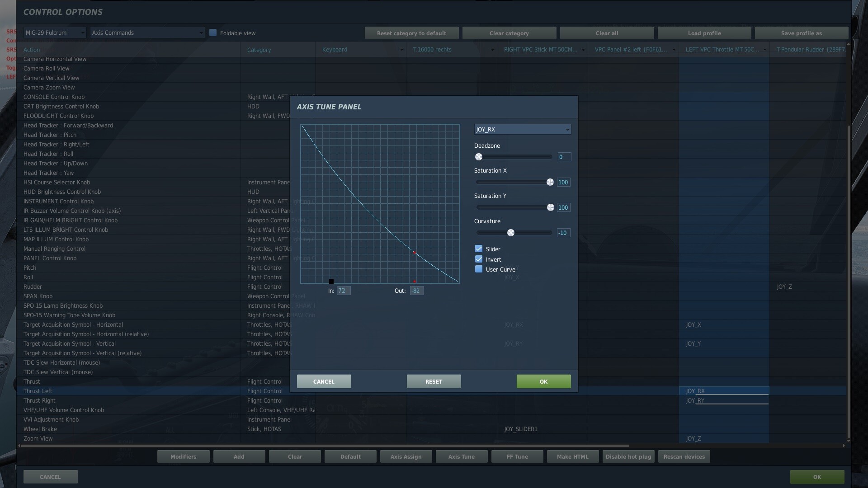This screenshot has width=868, height=488.
Task: Click the Deadzone value input field
Action: (564, 157)
